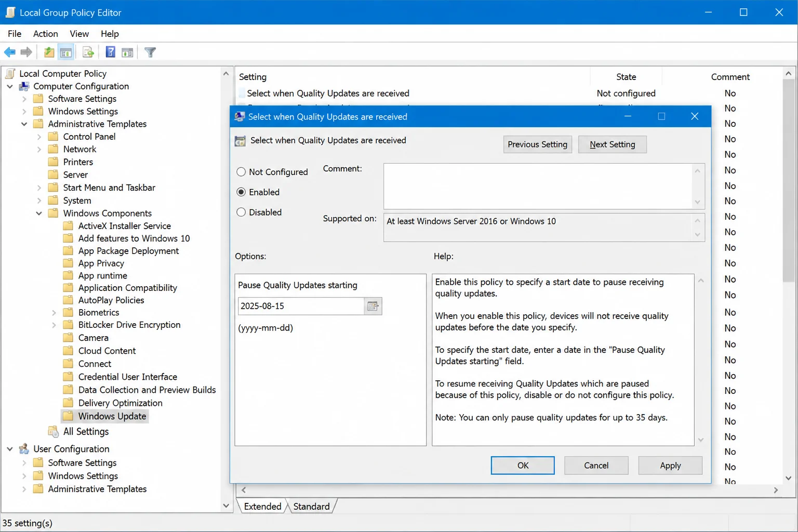Click the Export List toolbar icon

click(x=88, y=52)
